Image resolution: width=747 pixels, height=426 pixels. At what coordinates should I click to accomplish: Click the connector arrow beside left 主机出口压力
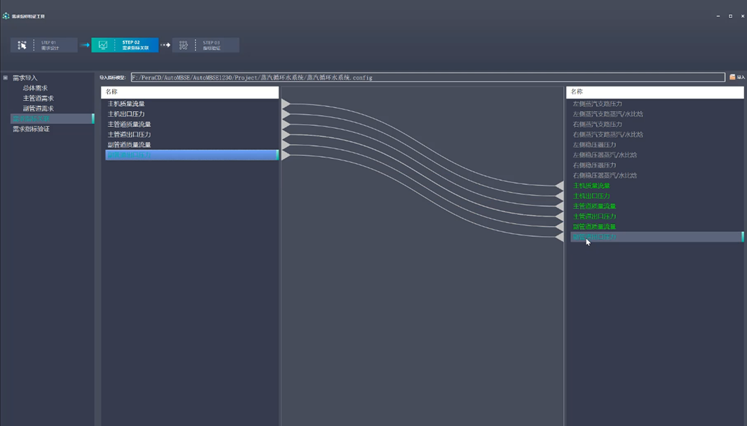tap(286, 114)
